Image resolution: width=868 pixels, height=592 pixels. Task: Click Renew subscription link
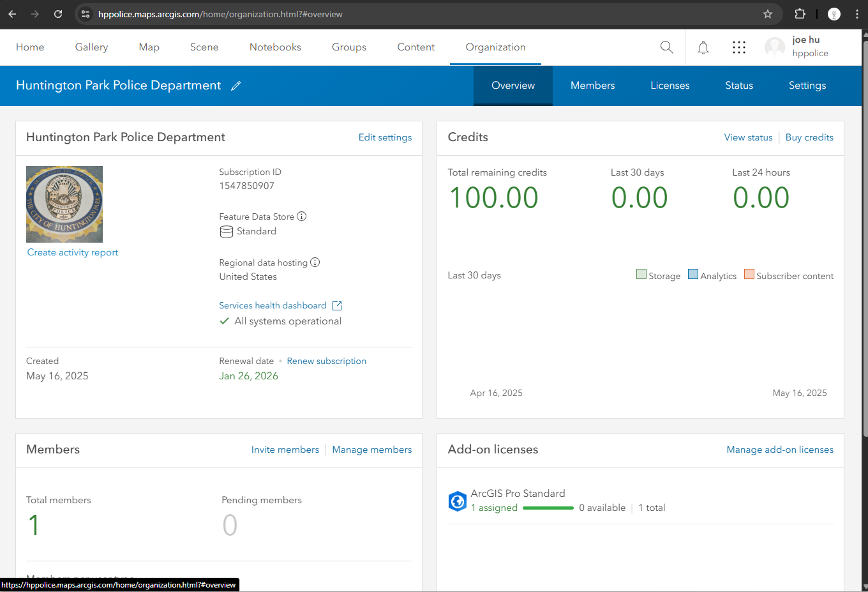pyautogui.click(x=327, y=361)
